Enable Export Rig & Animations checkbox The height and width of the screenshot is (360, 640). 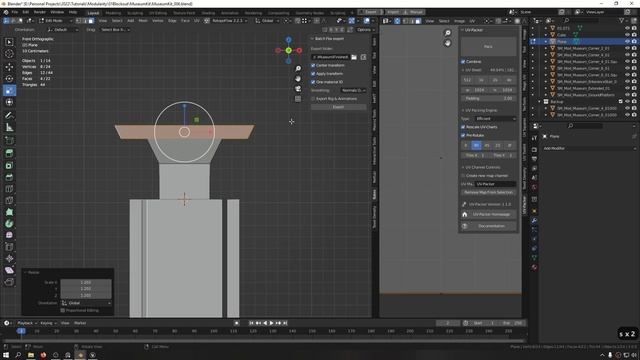pos(313,99)
